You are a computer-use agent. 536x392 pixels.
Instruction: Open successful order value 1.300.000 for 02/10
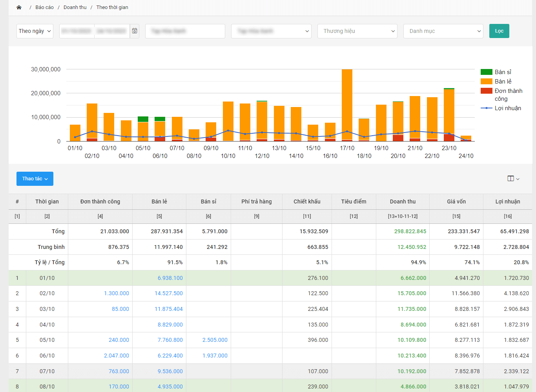coord(116,293)
